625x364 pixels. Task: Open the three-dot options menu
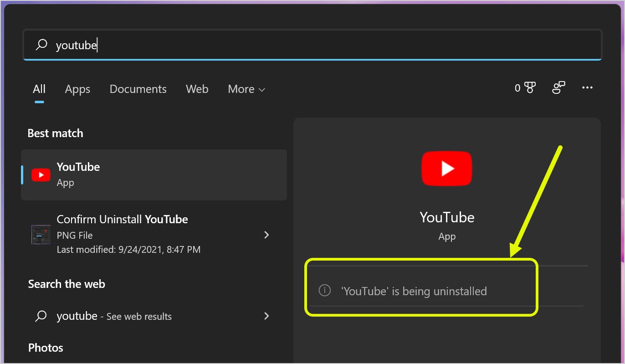coord(587,87)
